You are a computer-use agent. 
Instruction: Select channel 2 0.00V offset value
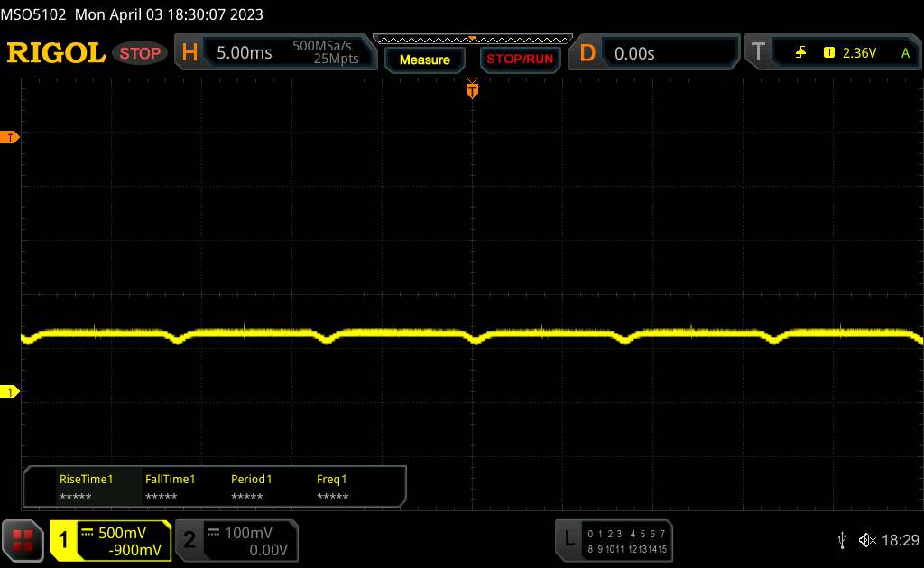(268, 550)
